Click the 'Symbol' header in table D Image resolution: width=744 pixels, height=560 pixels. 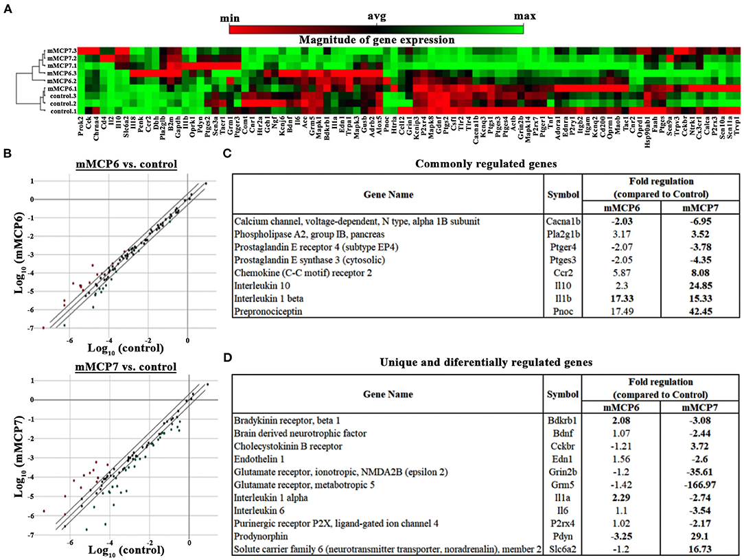tap(563, 395)
